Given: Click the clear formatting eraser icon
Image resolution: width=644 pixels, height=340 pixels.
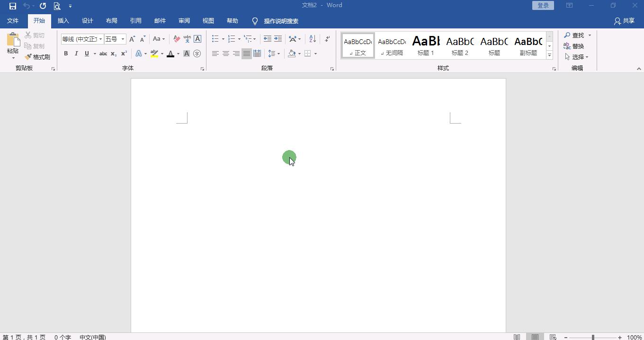Looking at the screenshot, I should tap(177, 39).
